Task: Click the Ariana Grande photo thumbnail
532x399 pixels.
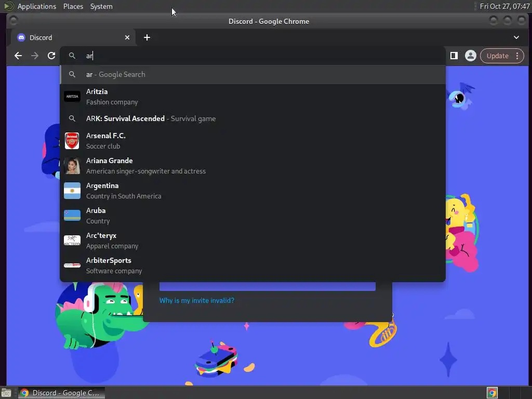Action: coord(72,166)
